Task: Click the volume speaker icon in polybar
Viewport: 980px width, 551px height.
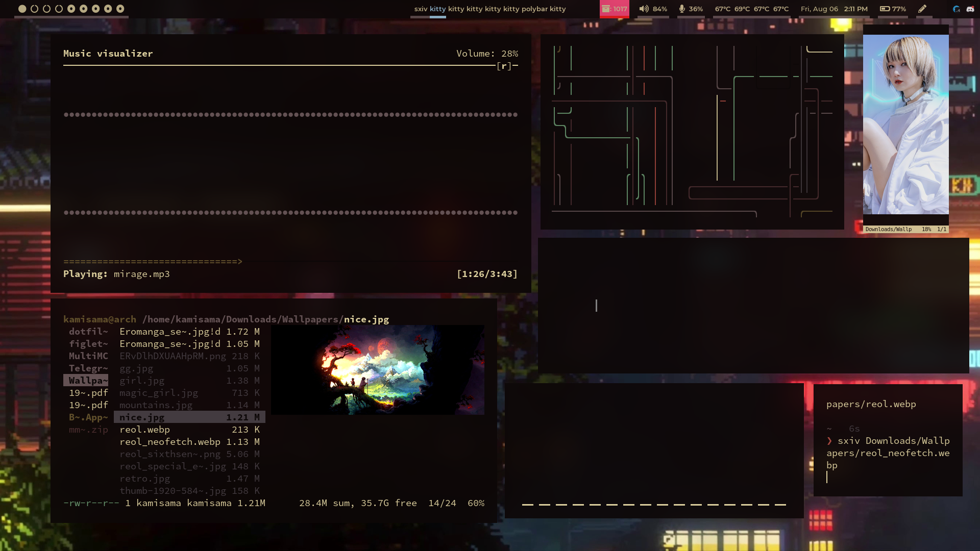Action: tap(643, 9)
